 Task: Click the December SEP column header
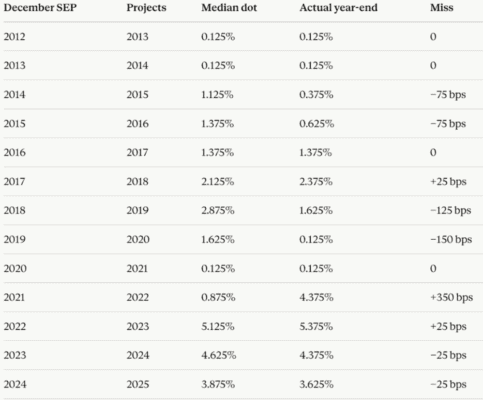(40, 8)
